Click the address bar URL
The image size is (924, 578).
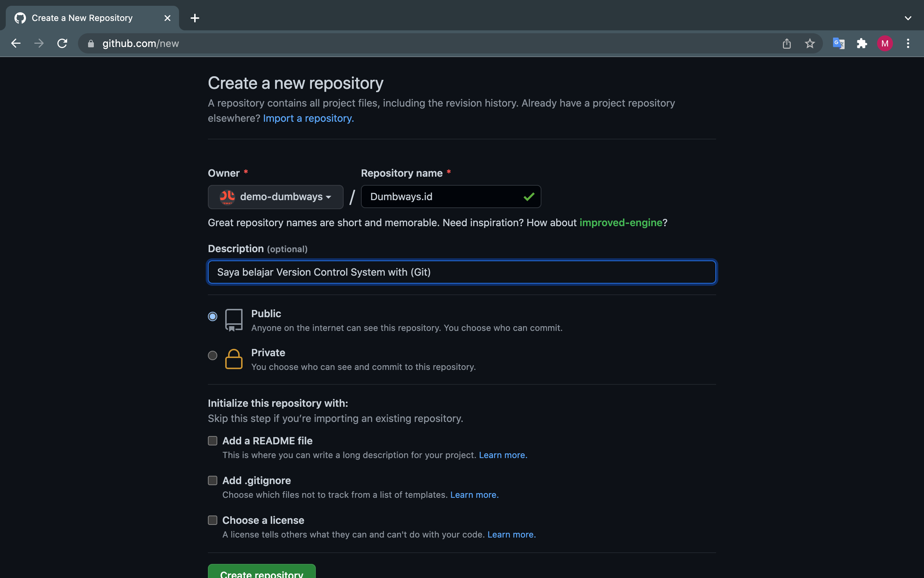(x=140, y=44)
